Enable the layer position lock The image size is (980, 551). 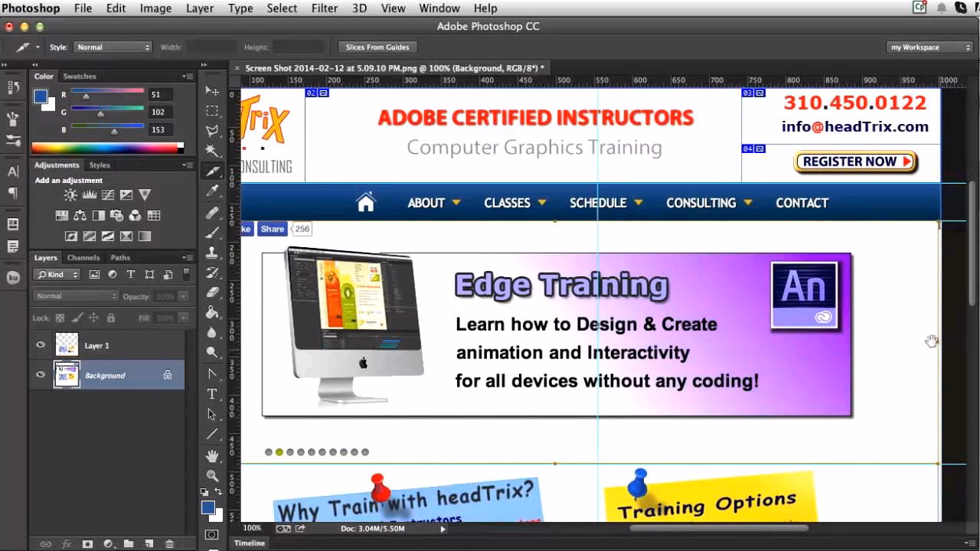click(93, 316)
